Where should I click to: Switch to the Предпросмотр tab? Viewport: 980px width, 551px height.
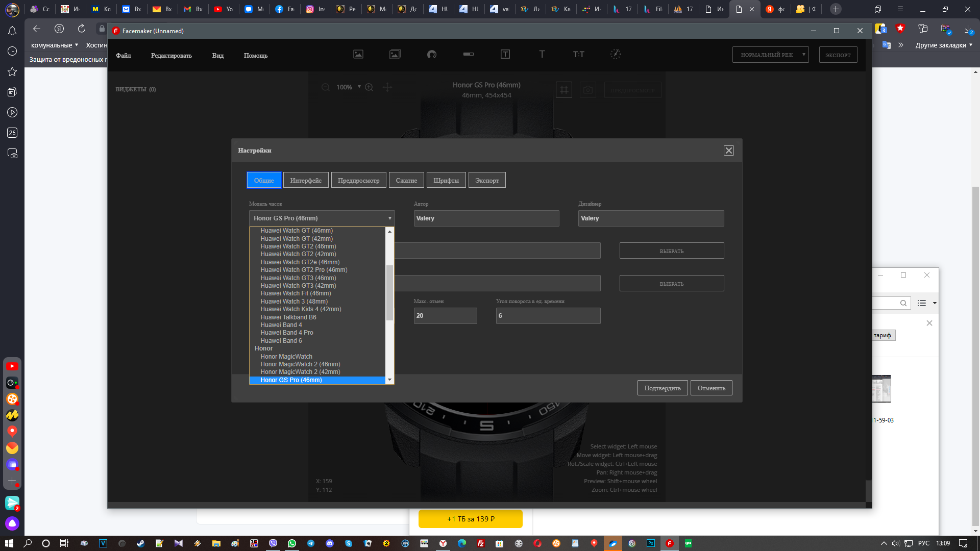coord(359,180)
